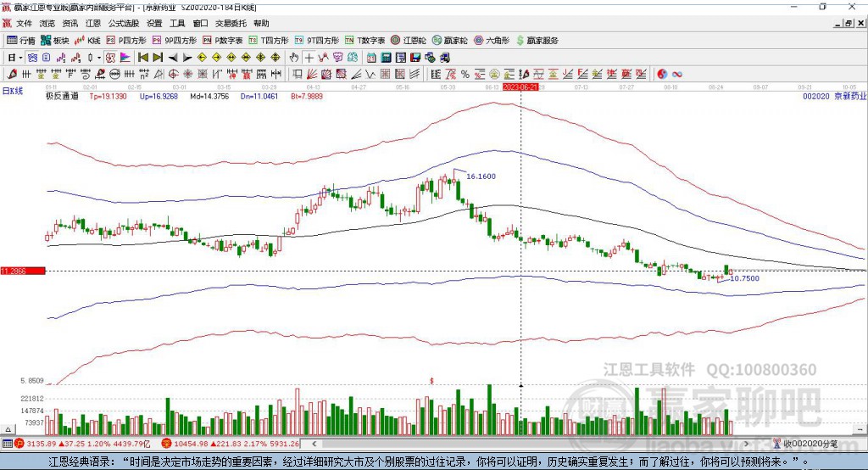Click the blue infinity symbol icon

[677, 74]
